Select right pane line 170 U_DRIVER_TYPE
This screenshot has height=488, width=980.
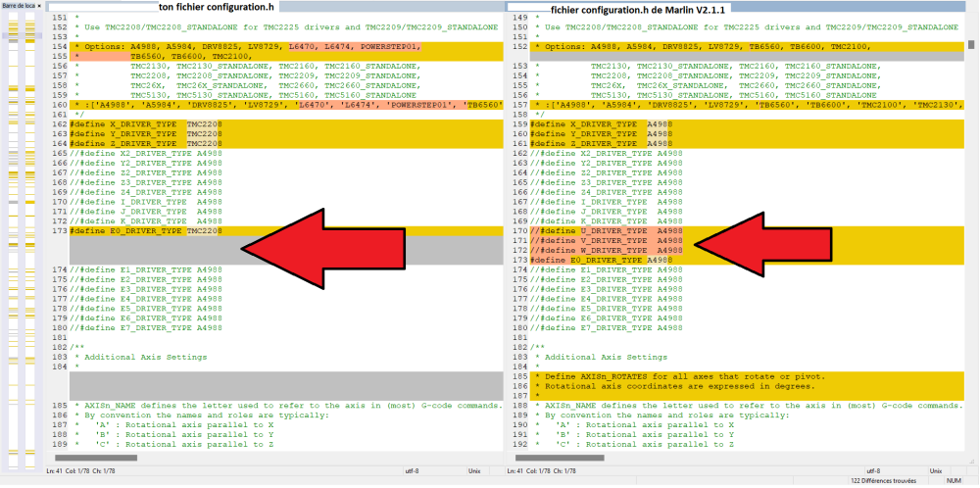pos(748,231)
